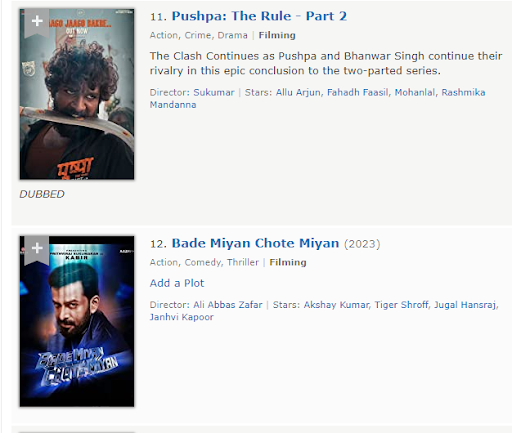The height and width of the screenshot is (433, 512).
Task: View director Sukumar's page
Action: pos(214,92)
